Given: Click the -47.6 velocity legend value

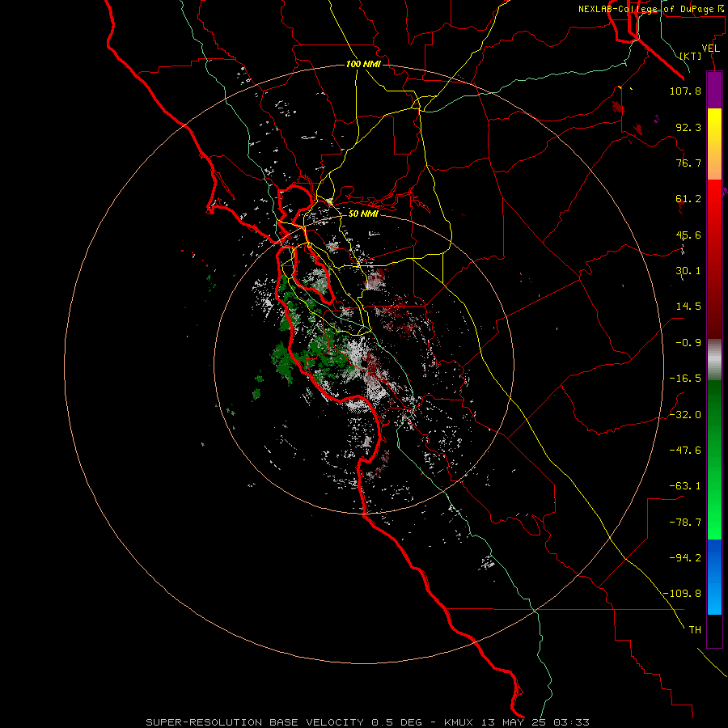Looking at the screenshot, I should 685,451.
